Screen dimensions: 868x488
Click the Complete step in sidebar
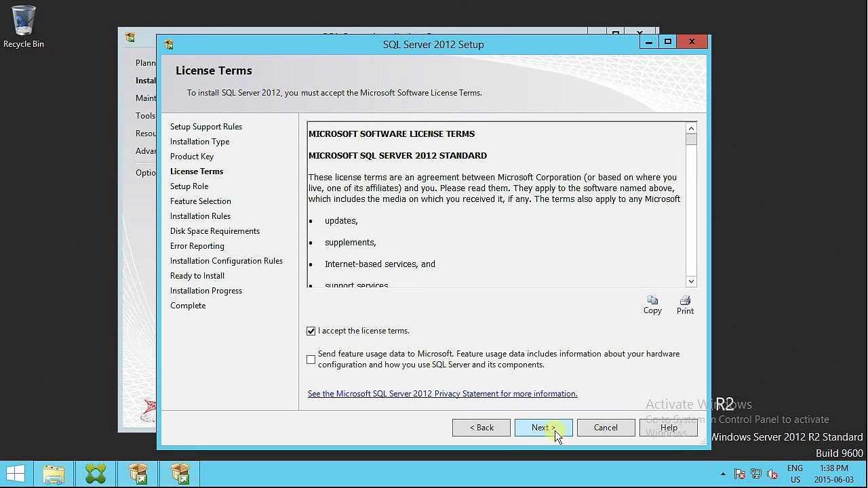click(188, 306)
